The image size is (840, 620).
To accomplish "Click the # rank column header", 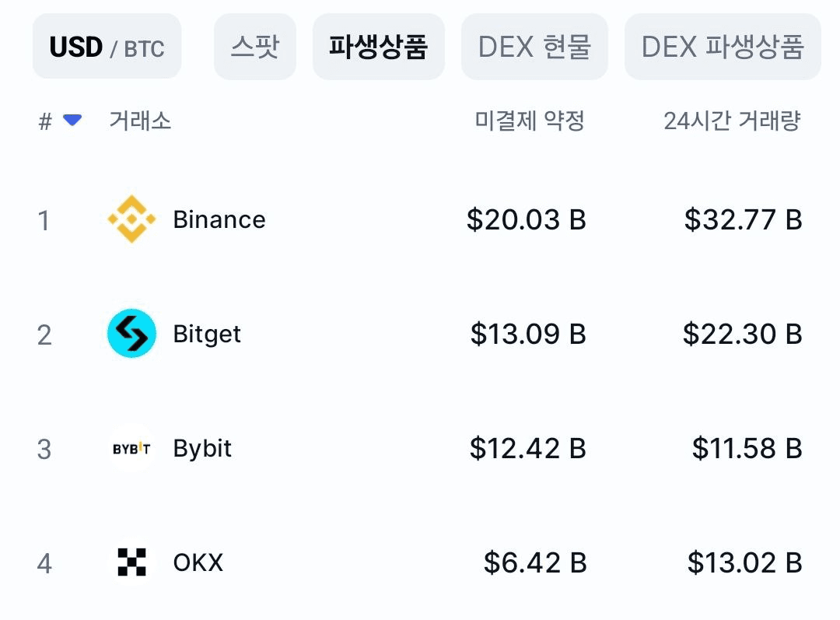I will tap(46, 121).
